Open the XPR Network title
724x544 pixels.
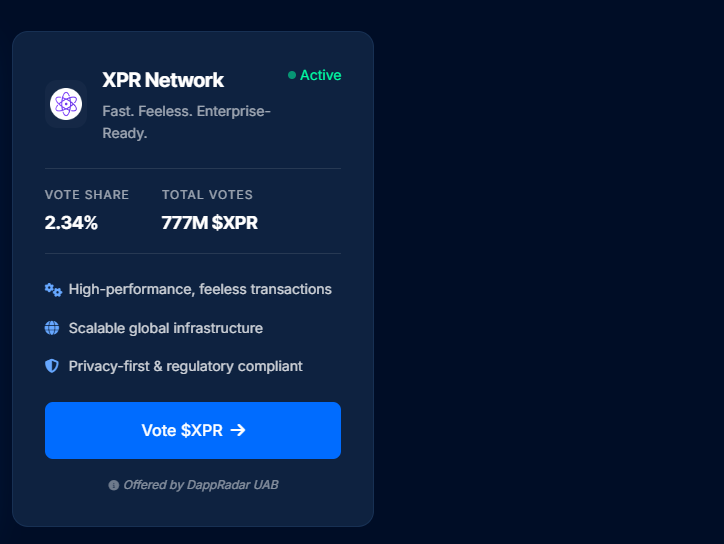[163, 80]
